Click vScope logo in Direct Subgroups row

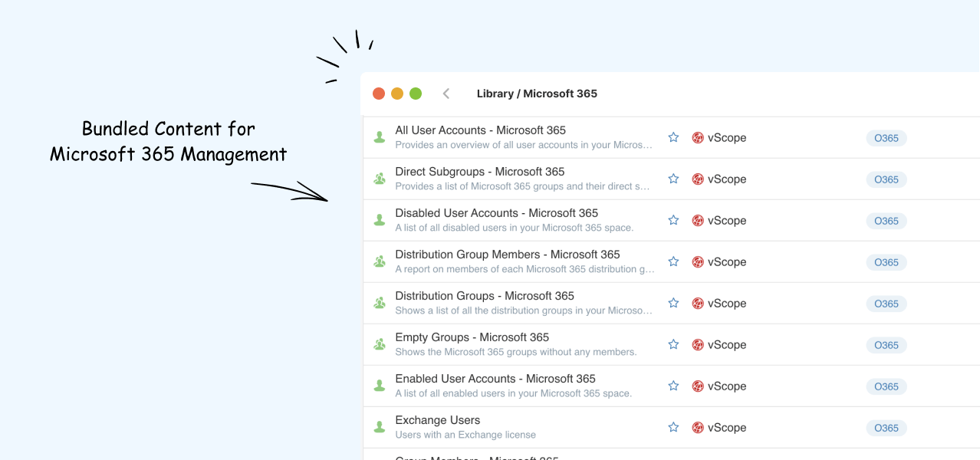[698, 179]
